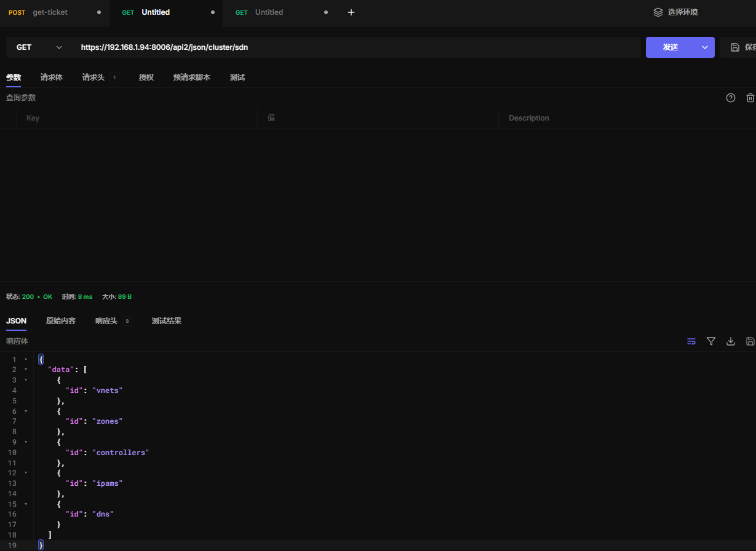Click the Key field in parameters table
756x551 pixels.
pos(135,118)
